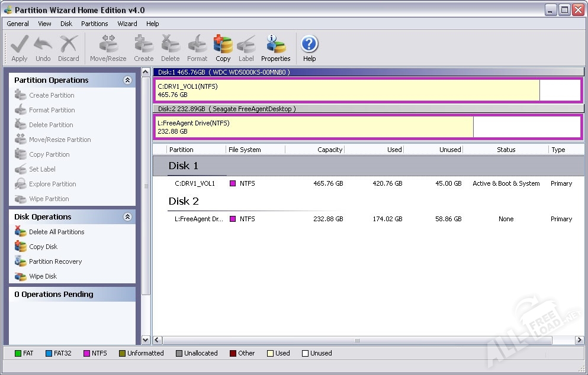Screen dimensions: 588x375
Task: Collapse the Disk Operations panel
Action: (x=127, y=217)
